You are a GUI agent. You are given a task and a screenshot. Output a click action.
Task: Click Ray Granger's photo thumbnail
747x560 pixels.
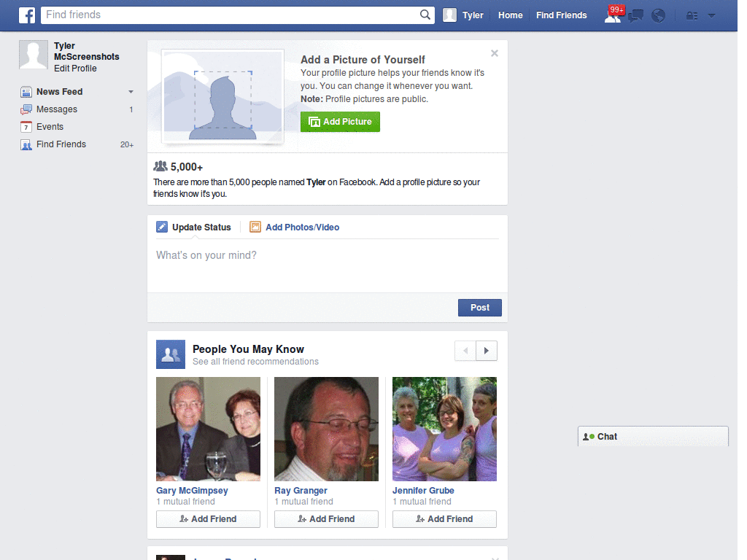pos(326,429)
